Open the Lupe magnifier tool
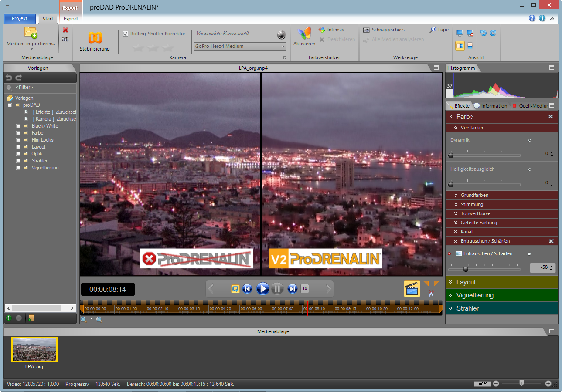Viewport: 562px width, 392px height. click(x=439, y=30)
